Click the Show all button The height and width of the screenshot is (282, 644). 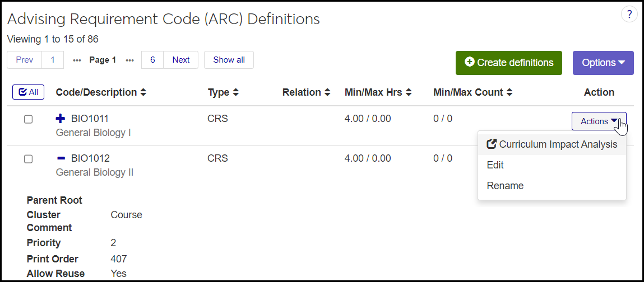[229, 60]
